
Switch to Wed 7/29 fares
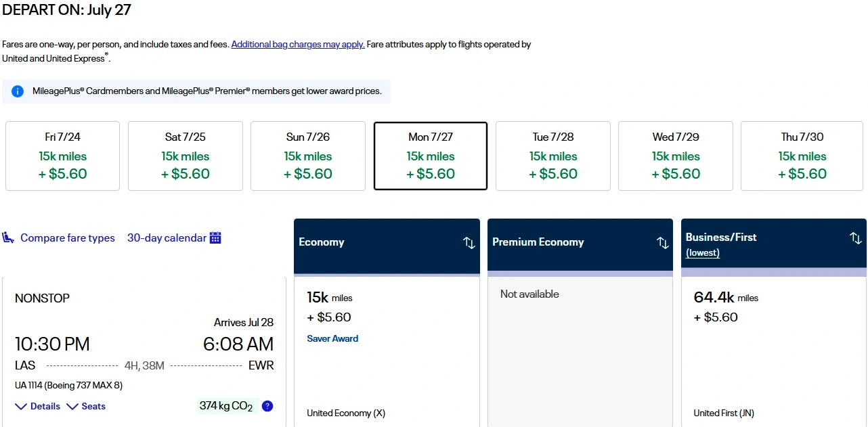(675, 156)
